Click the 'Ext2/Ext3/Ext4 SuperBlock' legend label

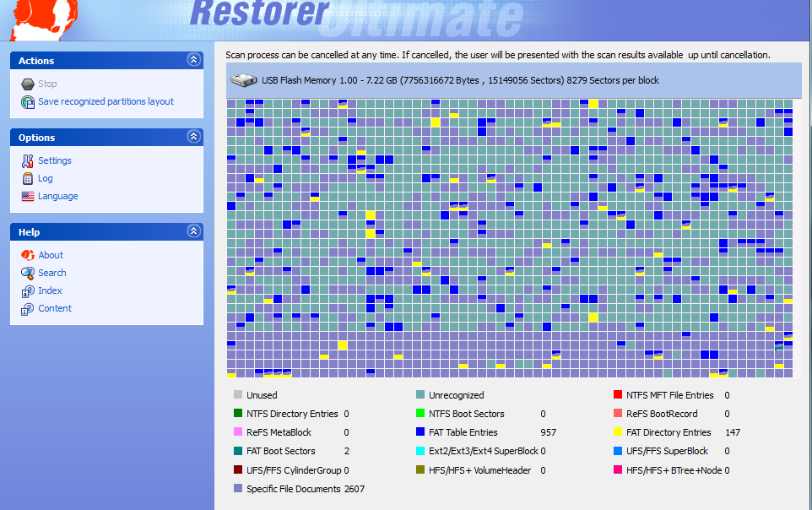click(x=484, y=451)
